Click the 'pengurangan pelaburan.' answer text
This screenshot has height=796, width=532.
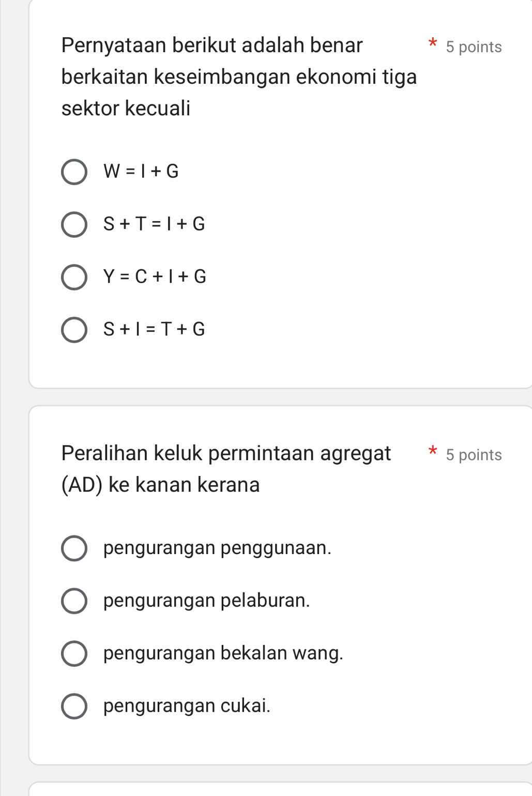[207, 601]
